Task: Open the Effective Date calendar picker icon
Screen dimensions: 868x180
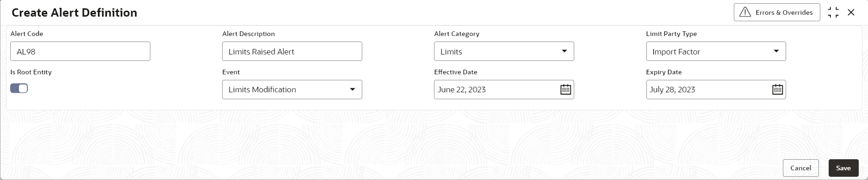Action: pos(565,90)
